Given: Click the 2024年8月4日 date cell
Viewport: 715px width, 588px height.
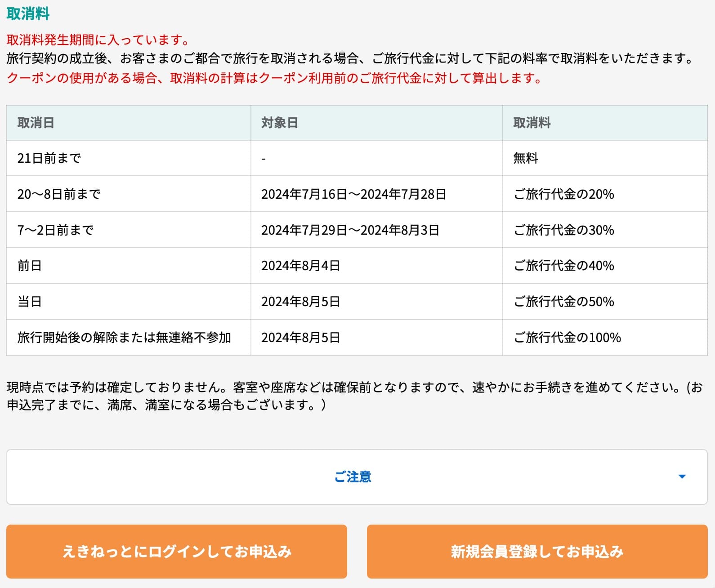Looking at the screenshot, I should point(377,266).
